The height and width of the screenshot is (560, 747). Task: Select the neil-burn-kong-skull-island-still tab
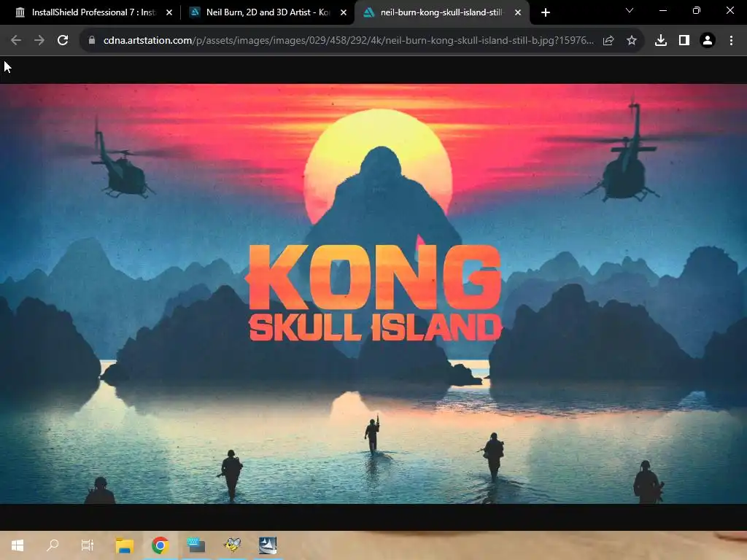tap(441, 12)
